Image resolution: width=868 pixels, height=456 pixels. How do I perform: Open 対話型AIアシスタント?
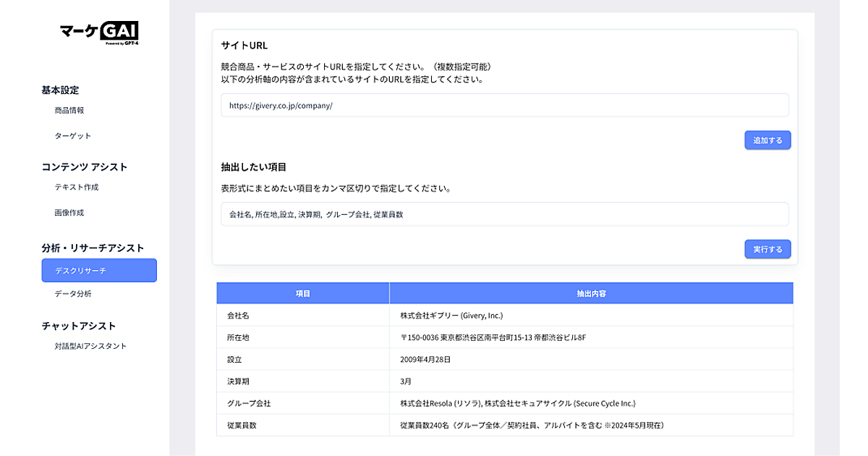90,346
